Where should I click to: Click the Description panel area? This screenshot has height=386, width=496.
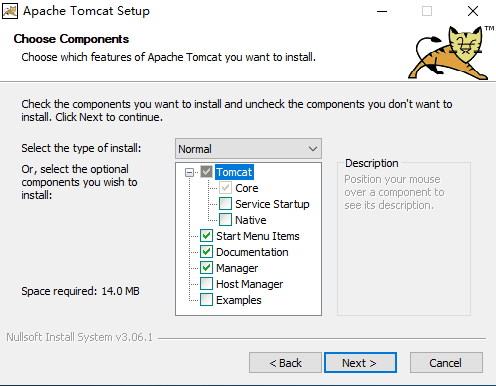(404, 239)
